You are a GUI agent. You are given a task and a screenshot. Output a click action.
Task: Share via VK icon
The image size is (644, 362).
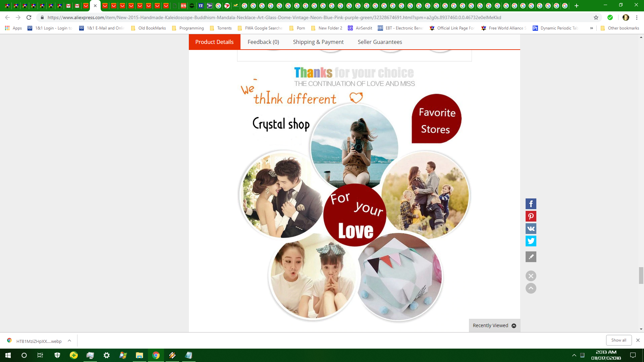(x=531, y=229)
